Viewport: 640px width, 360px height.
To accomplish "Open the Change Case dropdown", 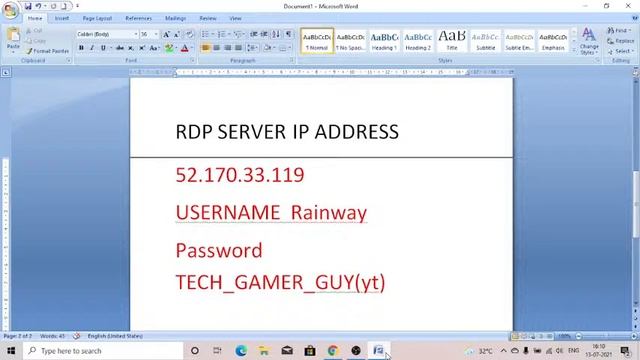I will coord(154,48).
